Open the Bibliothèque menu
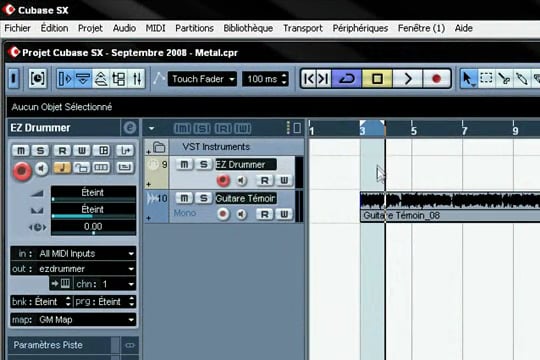This screenshot has height=360, width=540. (248, 28)
